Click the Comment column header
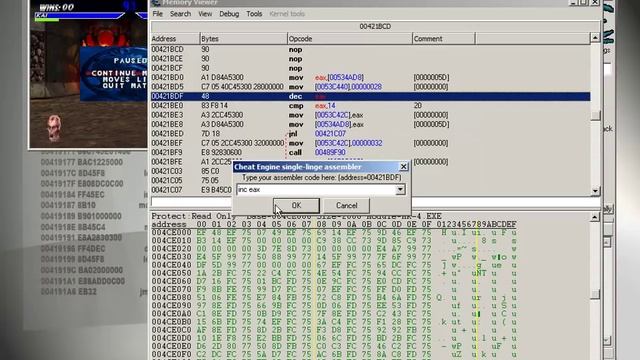 point(444,39)
